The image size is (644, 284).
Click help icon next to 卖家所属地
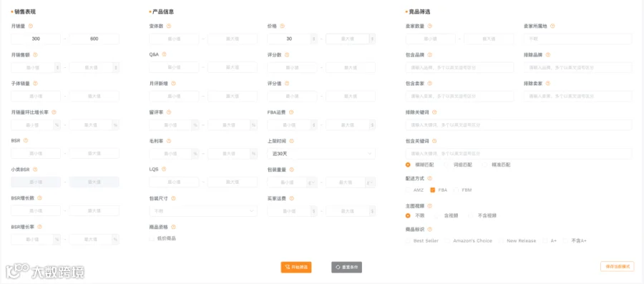coord(552,26)
